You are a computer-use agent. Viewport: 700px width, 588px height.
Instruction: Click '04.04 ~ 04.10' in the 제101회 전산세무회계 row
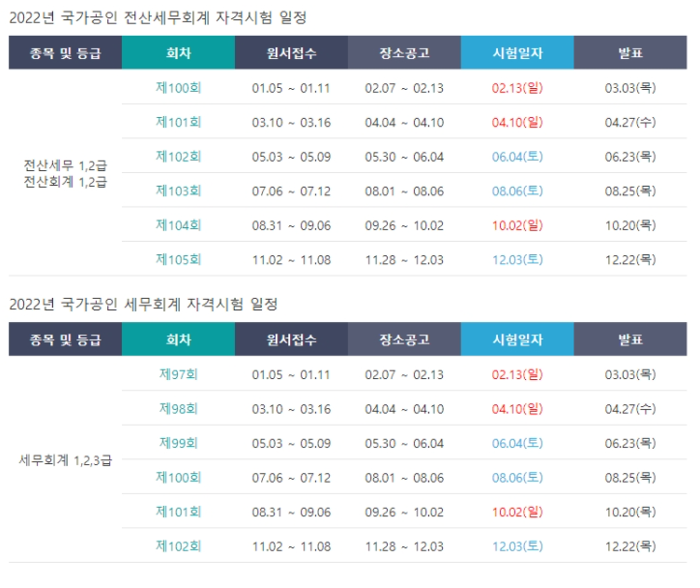(x=404, y=122)
